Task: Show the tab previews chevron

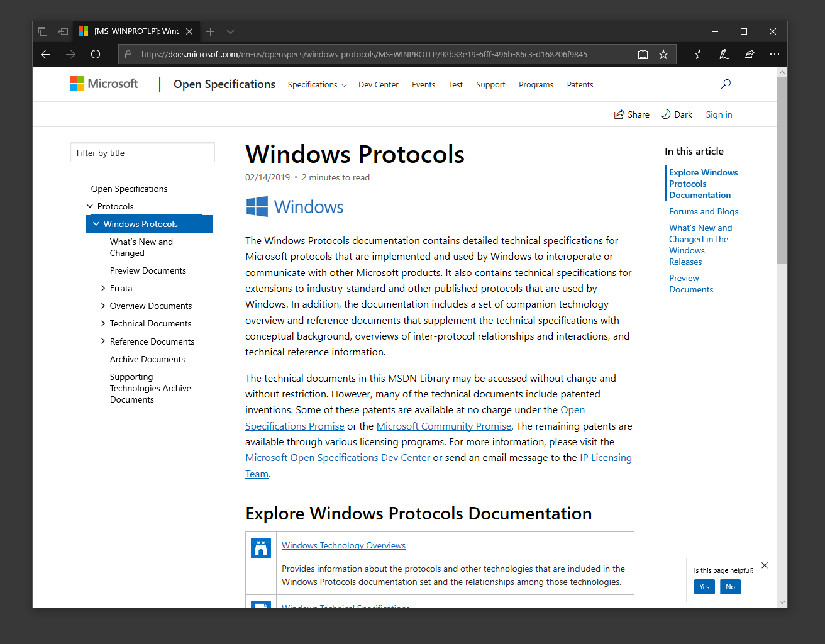Action: point(231,31)
